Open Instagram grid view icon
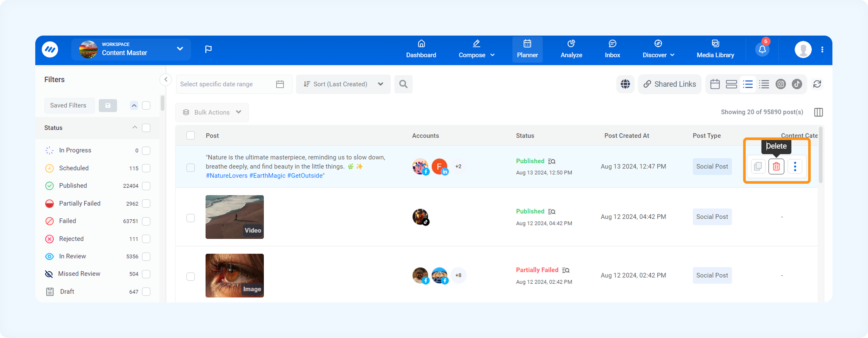 (x=780, y=84)
